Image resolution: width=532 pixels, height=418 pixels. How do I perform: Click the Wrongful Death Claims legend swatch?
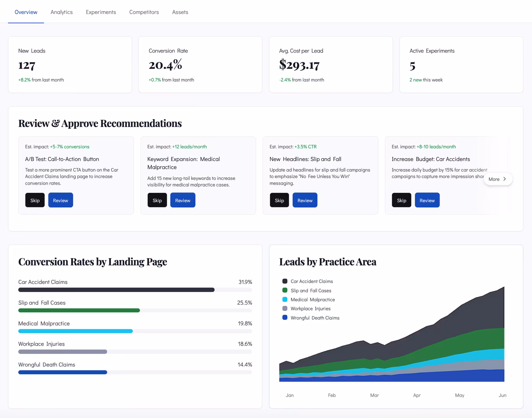tap(285, 317)
